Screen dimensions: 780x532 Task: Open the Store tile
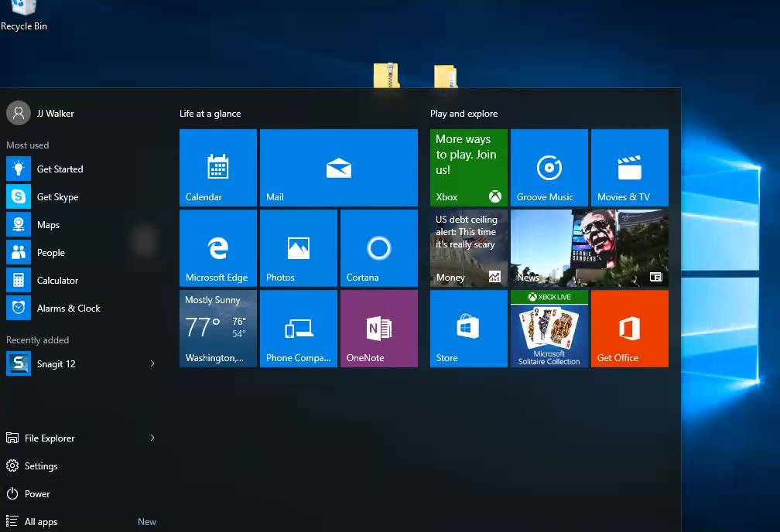tap(469, 329)
